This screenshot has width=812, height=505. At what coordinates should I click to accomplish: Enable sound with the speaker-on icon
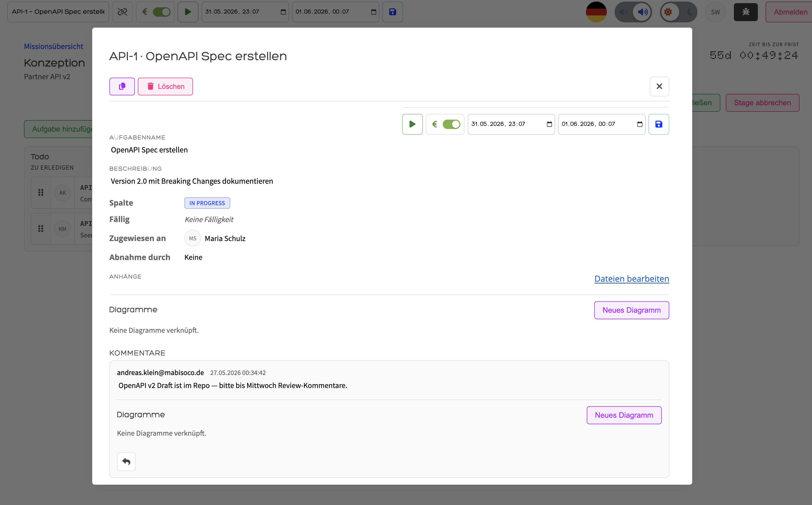[x=642, y=12]
